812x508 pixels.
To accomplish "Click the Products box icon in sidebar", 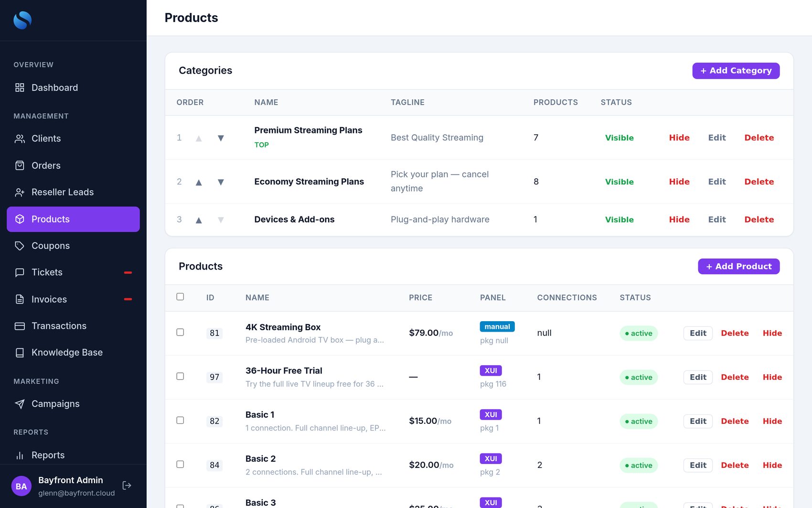I will (x=20, y=219).
